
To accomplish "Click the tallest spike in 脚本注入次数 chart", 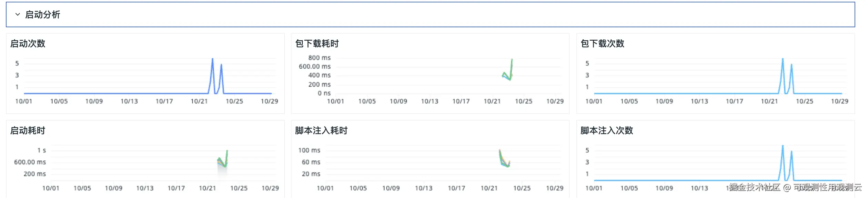I will coord(783,147).
